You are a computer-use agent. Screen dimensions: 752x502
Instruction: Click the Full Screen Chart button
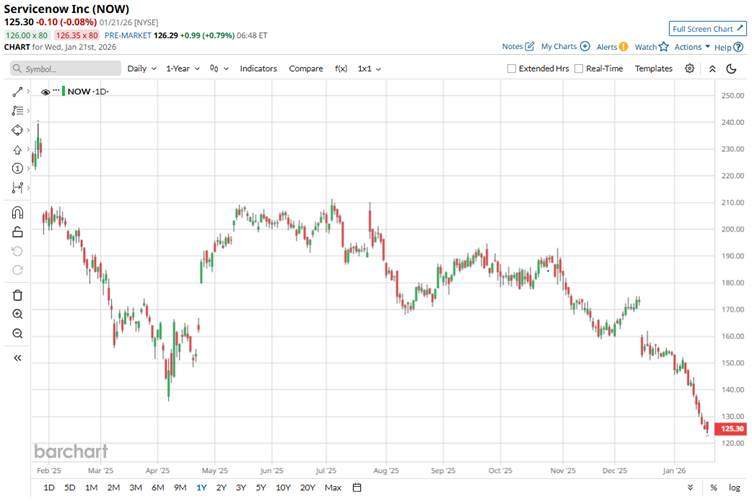tap(707, 29)
